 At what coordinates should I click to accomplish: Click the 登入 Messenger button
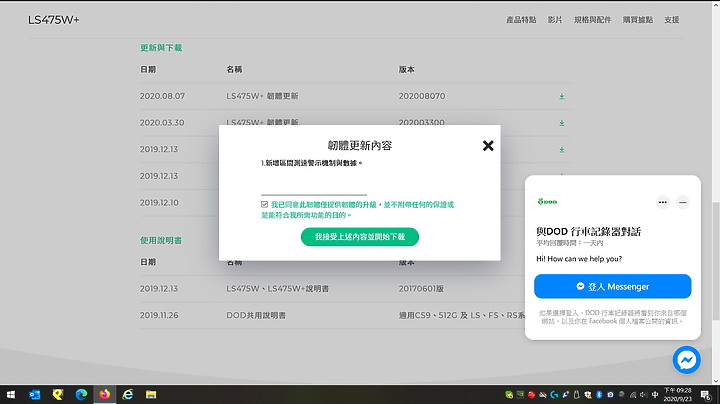click(613, 286)
